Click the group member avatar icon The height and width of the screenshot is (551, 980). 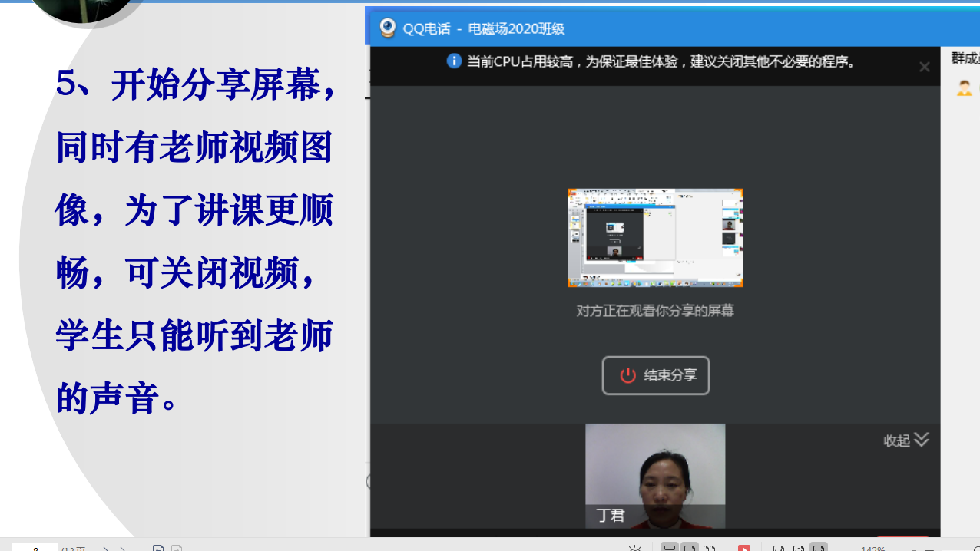click(964, 88)
